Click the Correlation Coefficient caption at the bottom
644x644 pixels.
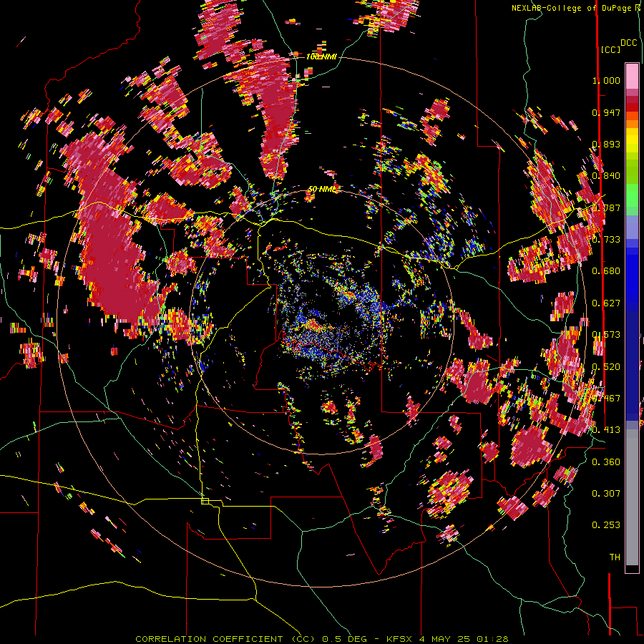tap(322, 639)
